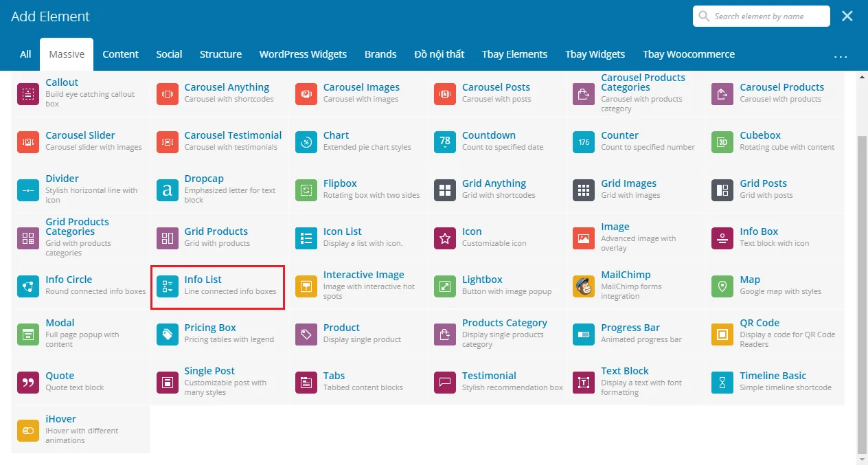
Task: Click the QR Code icon
Action: tap(722, 334)
